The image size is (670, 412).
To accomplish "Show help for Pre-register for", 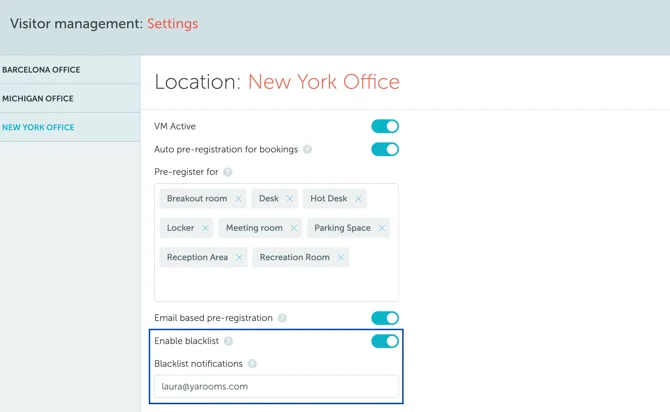I will 228,172.
